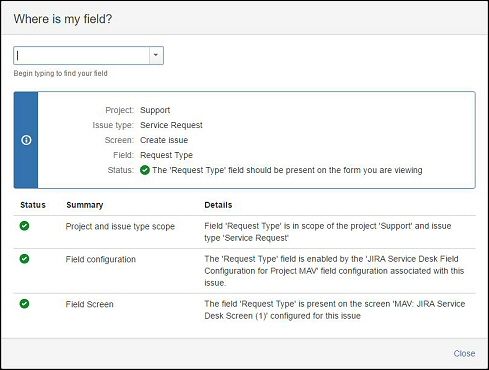Screen dimensions: 489x370
Task: Close the Where is my field dialog
Action: click(464, 353)
